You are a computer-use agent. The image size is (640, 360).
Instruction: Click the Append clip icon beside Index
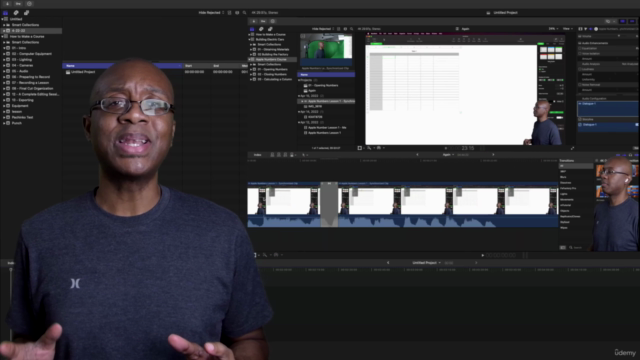(285, 155)
